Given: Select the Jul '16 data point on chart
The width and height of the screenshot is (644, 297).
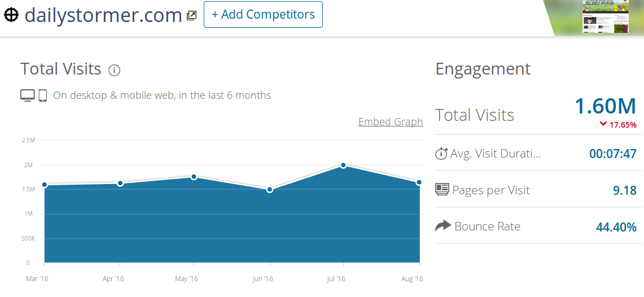Looking at the screenshot, I should (343, 165).
